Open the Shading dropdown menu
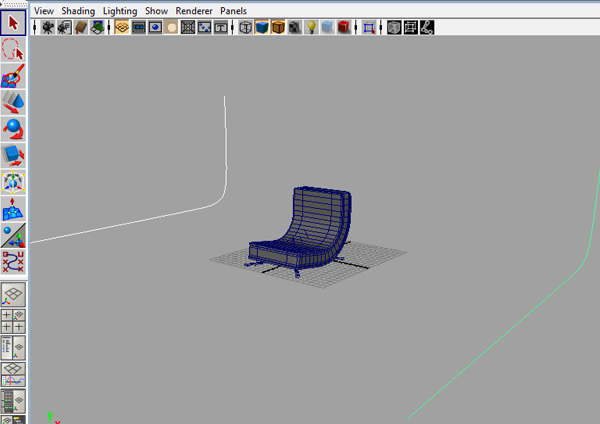Screen dimensions: 600x424 pos(78,10)
